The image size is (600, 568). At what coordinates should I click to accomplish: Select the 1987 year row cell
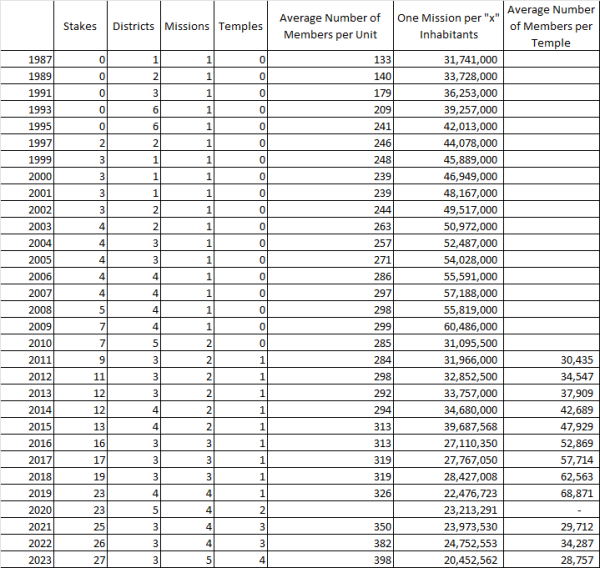pyautogui.click(x=27, y=60)
